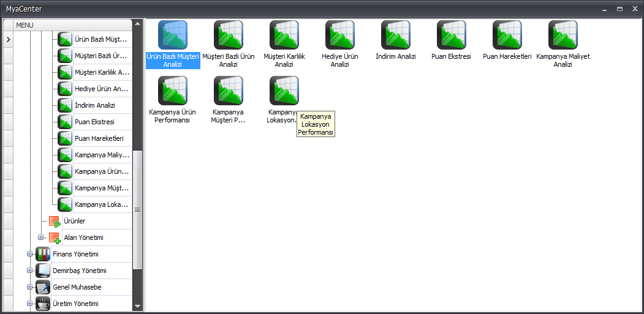The image size is (644, 314).
Task: Click Kampanya Ürün... tree icon
Action: (x=65, y=171)
